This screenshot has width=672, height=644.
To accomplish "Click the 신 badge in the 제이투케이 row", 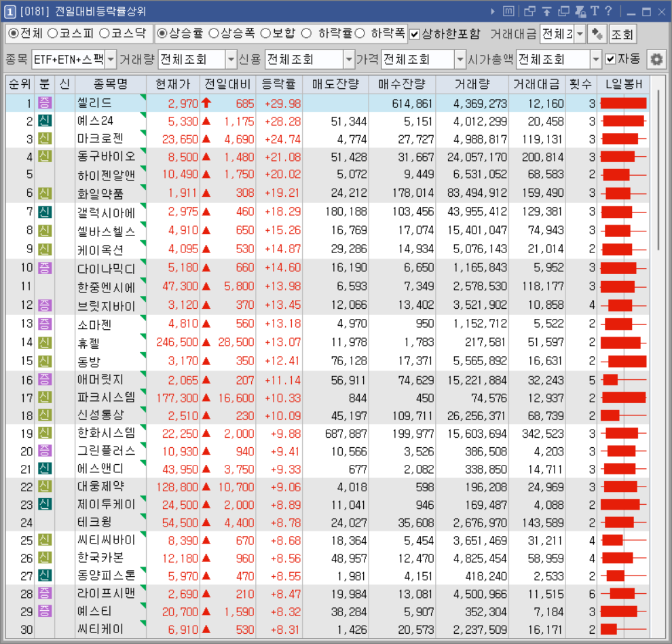I will coord(45,504).
